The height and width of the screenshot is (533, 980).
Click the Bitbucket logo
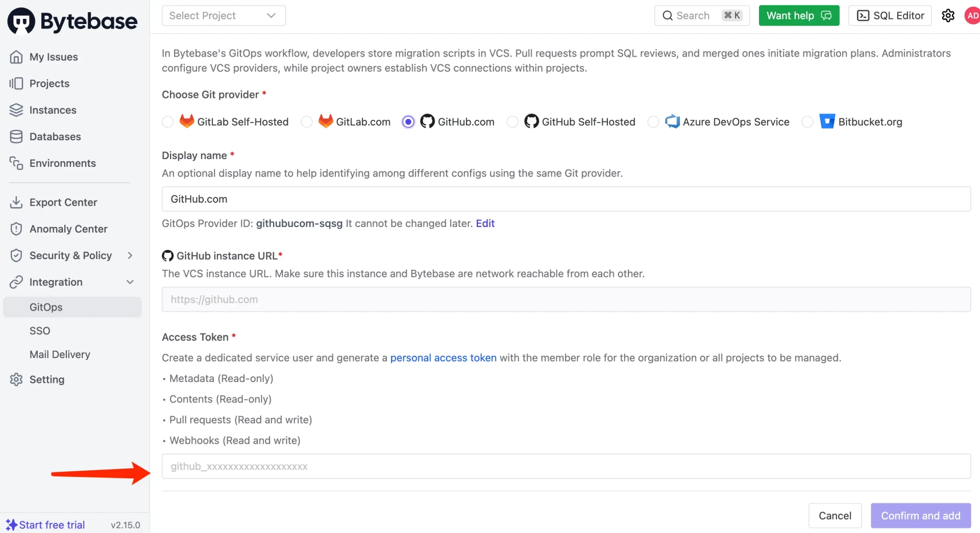[827, 121]
